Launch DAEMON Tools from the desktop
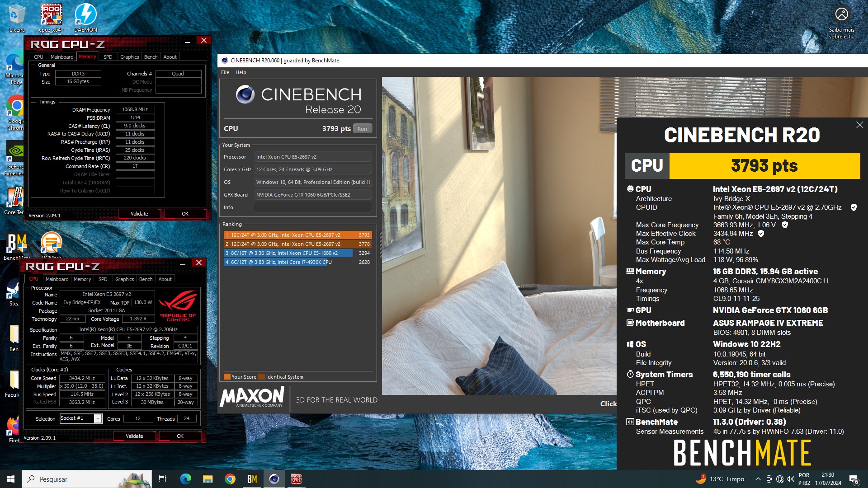The image size is (868, 488). point(85,18)
